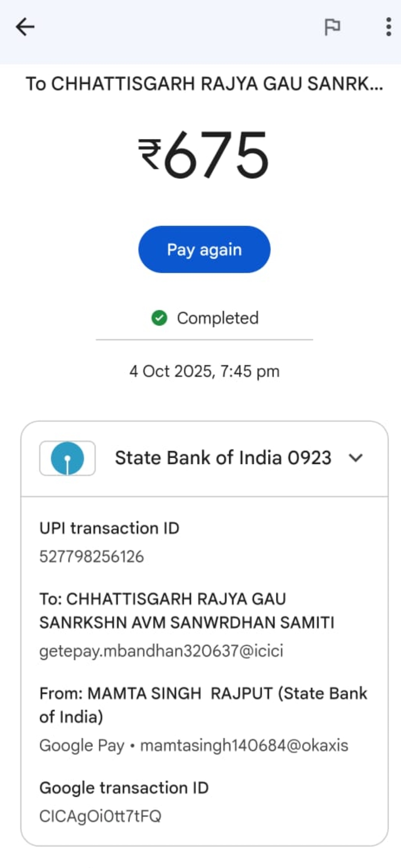Open the three-dot overflow menu
Screen dimensions: 401x868
coord(388,27)
